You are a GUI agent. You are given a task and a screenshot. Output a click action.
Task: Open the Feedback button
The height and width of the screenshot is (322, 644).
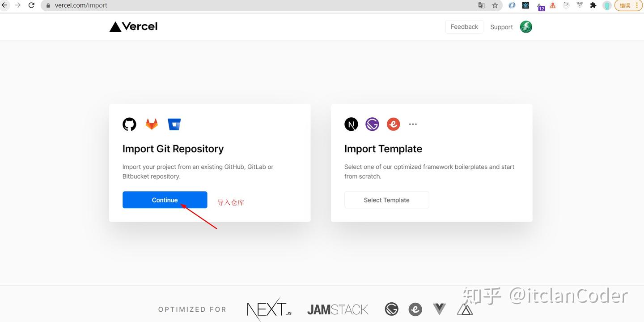tap(464, 27)
